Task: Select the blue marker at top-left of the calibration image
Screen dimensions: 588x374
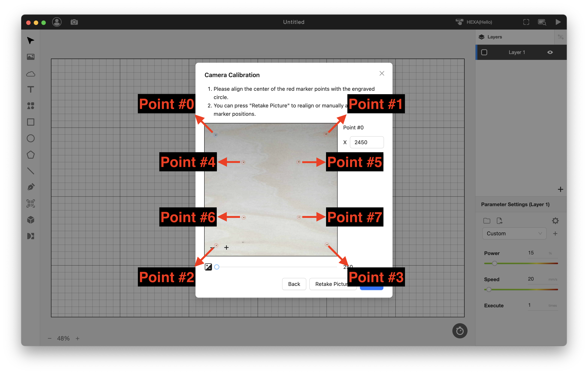Action: tap(215, 135)
